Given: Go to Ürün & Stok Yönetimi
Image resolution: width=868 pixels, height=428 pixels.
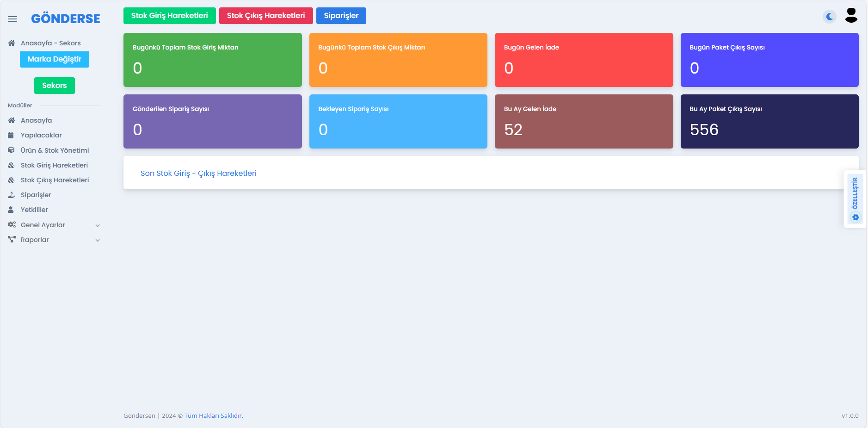Looking at the screenshot, I should coord(55,150).
